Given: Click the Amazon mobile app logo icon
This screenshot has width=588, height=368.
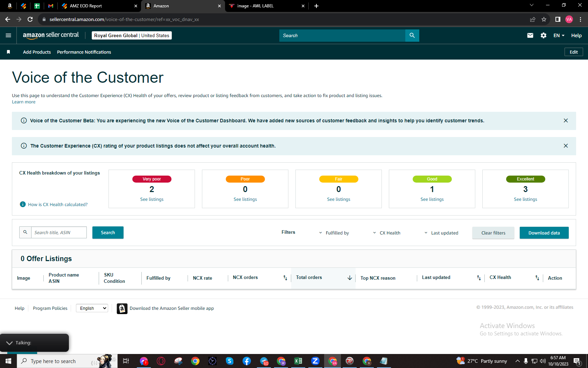Looking at the screenshot, I should point(122,308).
